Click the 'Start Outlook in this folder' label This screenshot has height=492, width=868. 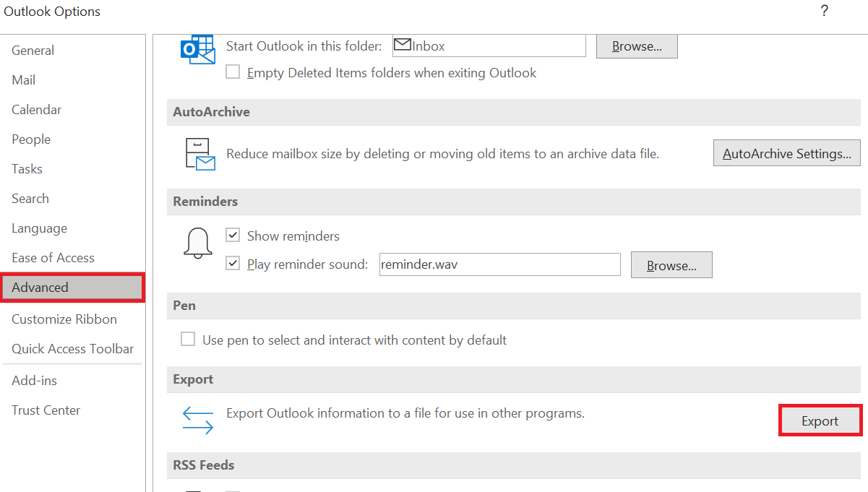coord(304,46)
